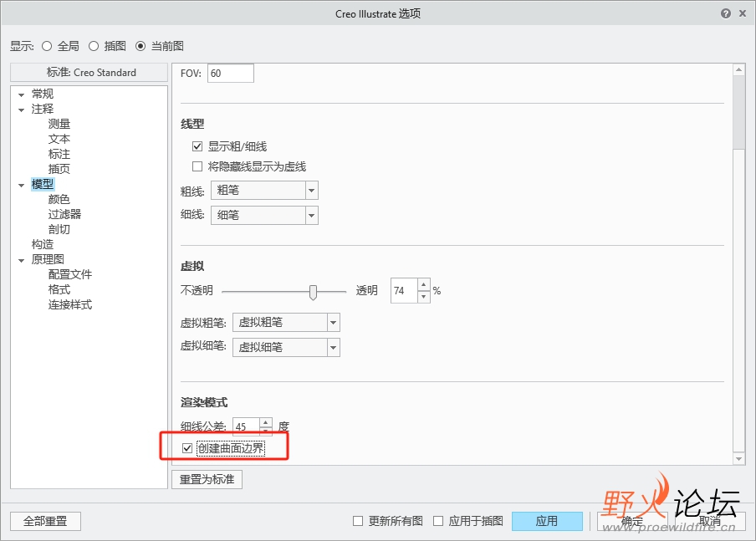Open the 测量 options page

[x=59, y=124]
